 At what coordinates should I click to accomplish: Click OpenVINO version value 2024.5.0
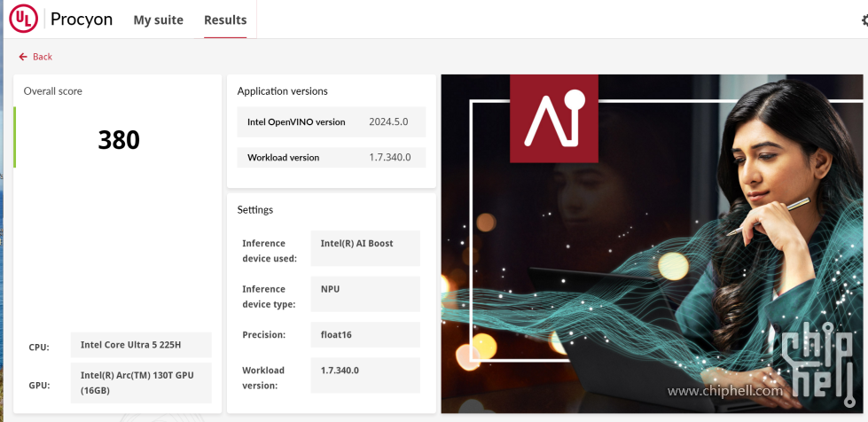pos(388,121)
